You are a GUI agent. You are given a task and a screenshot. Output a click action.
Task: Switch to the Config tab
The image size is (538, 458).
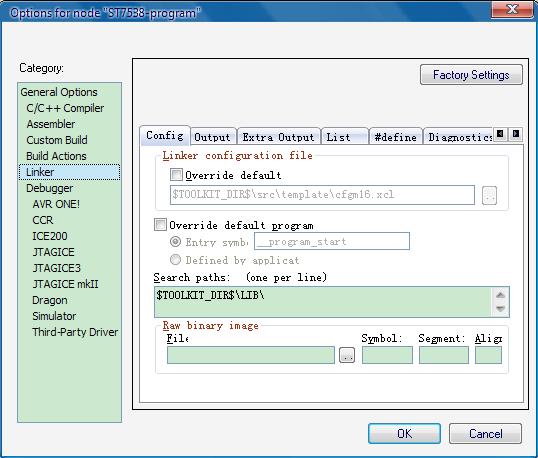pos(165,136)
